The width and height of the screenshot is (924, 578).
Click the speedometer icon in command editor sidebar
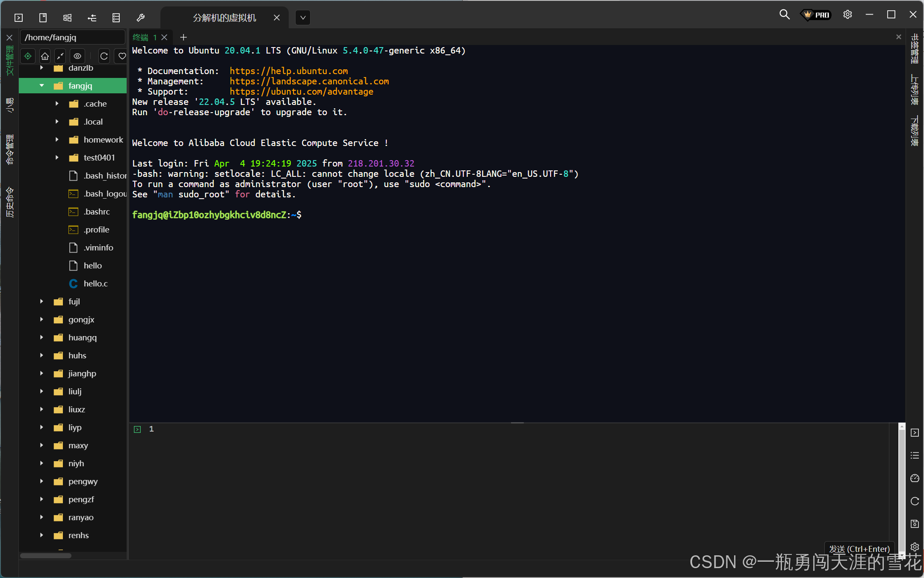pos(915,478)
